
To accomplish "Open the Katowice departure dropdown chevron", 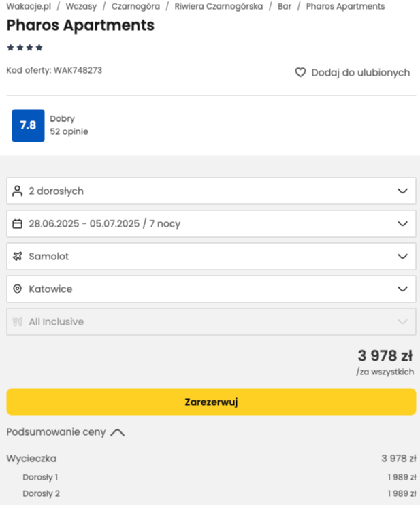I will 402,289.
